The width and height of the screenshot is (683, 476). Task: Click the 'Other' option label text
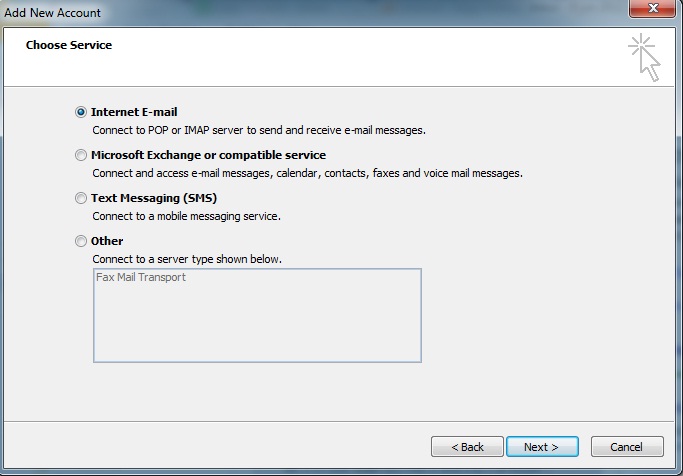tap(107, 241)
